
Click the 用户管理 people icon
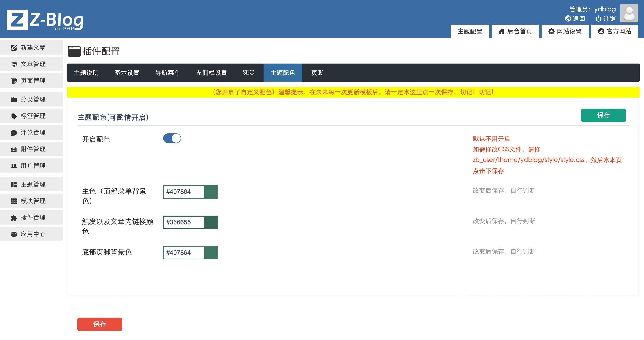coord(14,166)
